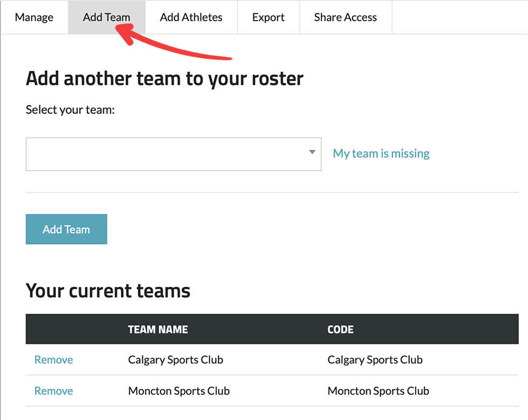This screenshot has width=528, height=420.
Task: Remove Moncton Sports Club from teams
Action: coord(53,391)
